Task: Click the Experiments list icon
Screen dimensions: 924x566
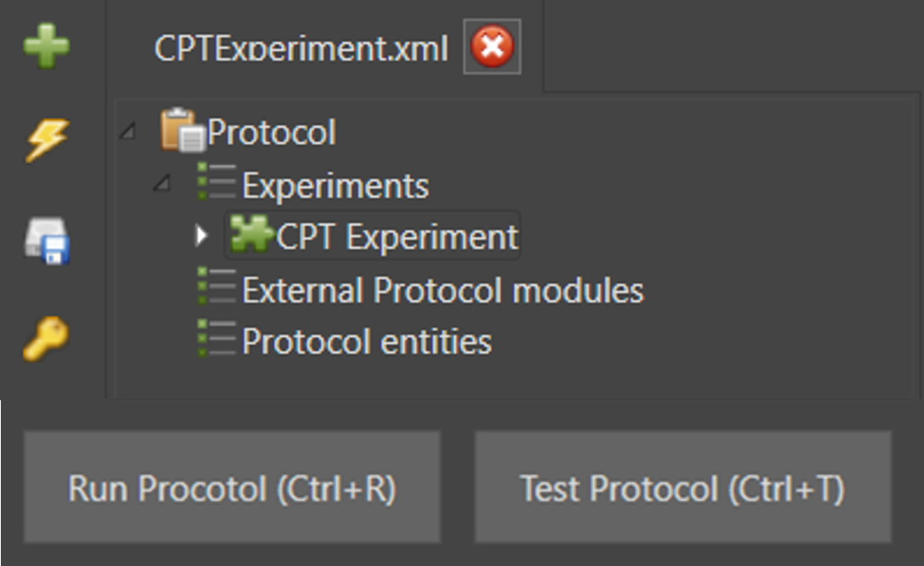Action: click(x=217, y=184)
